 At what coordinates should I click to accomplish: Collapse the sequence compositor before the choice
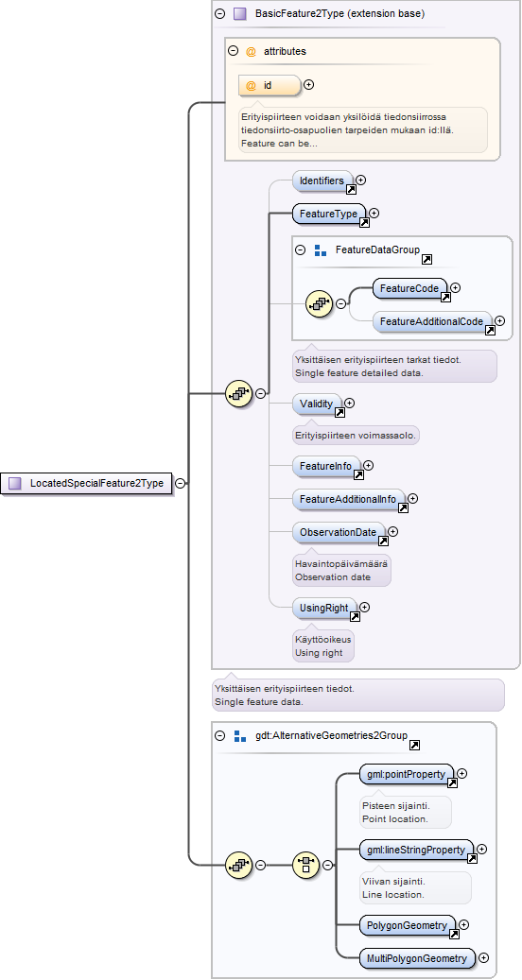261,865
